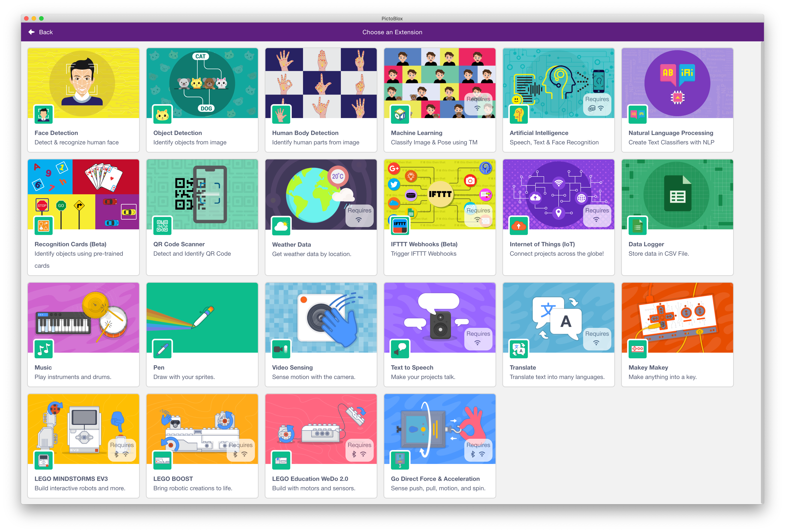
Task: Open the Machine Learning extension thumbnail
Action: click(439, 83)
